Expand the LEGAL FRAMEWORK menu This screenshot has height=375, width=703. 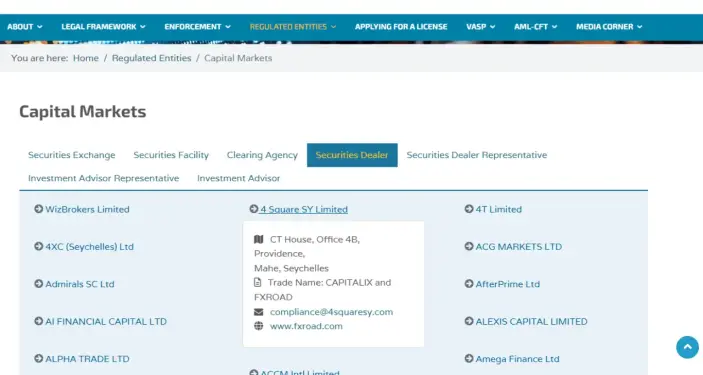point(104,27)
